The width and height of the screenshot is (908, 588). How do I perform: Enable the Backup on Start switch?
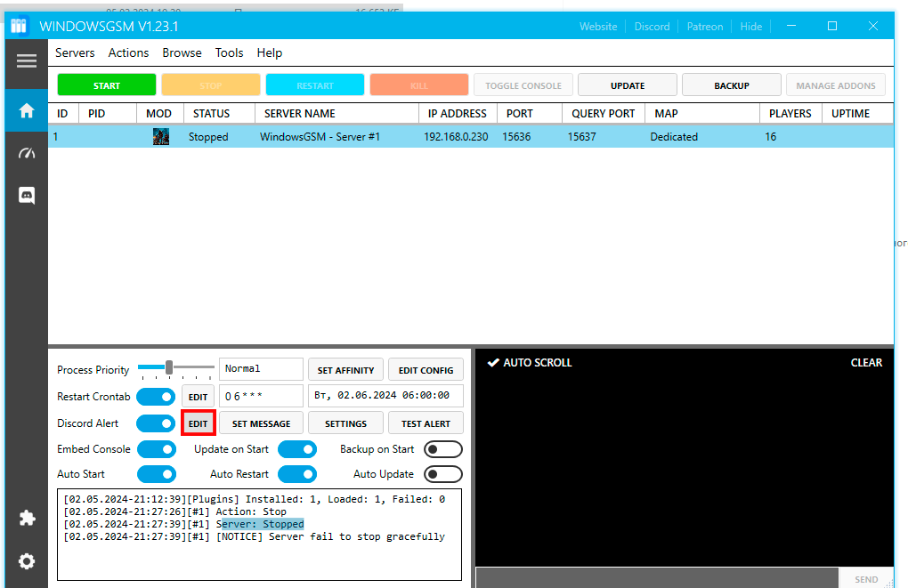pos(443,450)
